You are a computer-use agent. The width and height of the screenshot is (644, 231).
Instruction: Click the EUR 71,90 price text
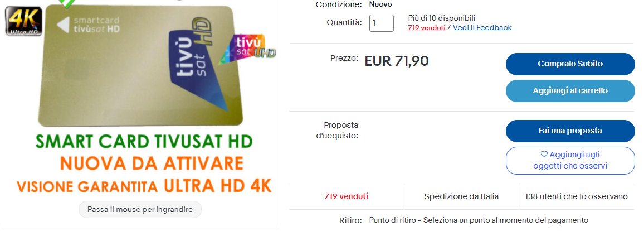click(397, 61)
